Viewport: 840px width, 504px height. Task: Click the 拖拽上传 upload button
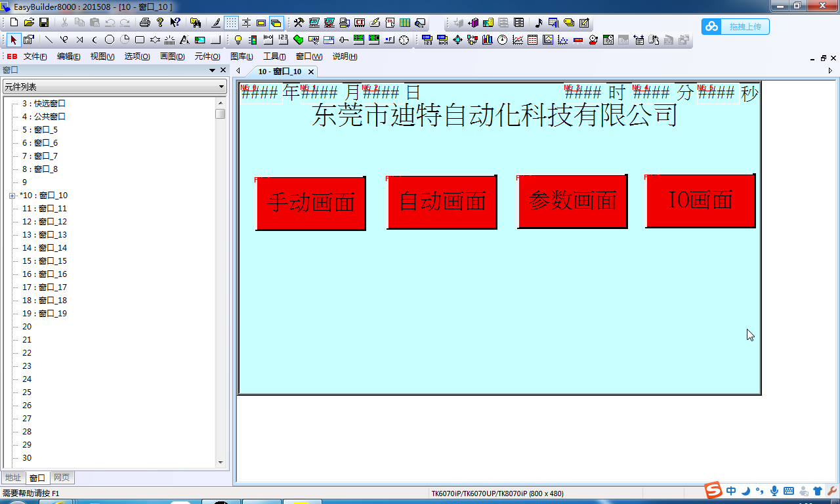(736, 27)
